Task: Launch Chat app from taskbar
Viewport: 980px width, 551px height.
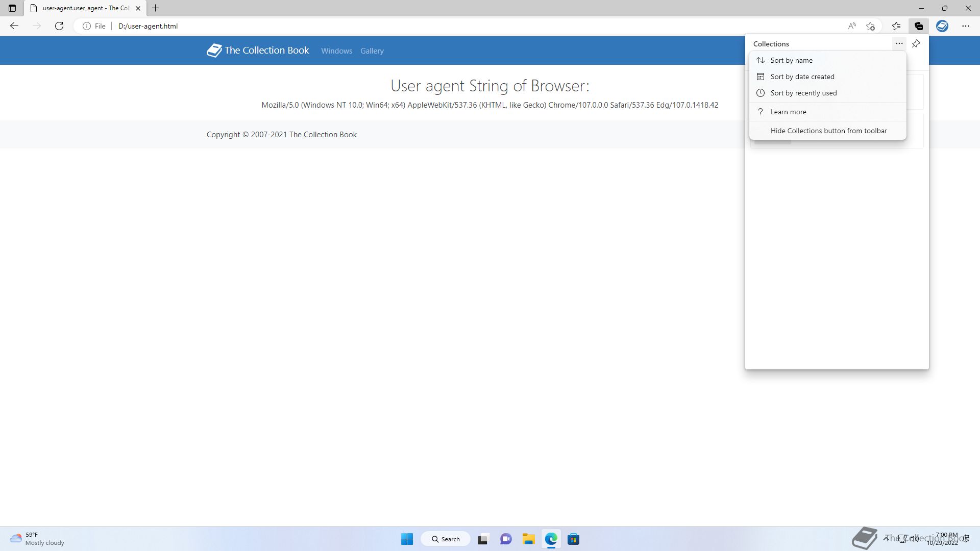Action: 506,539
